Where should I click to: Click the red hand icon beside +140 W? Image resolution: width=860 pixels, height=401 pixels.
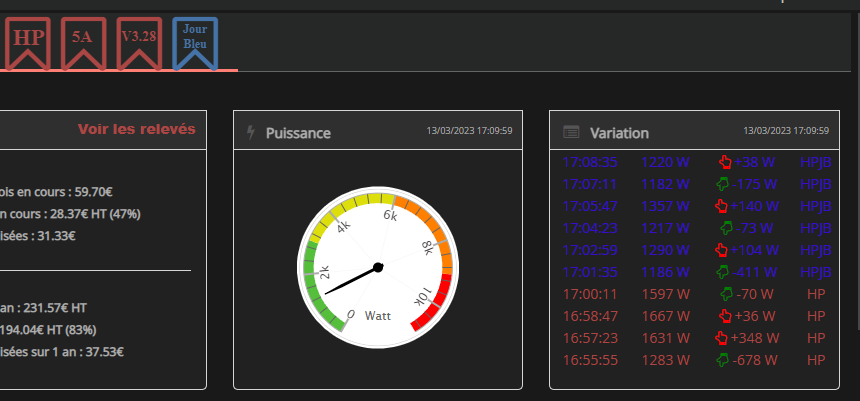pyautogui.click(x=722, y=206)
